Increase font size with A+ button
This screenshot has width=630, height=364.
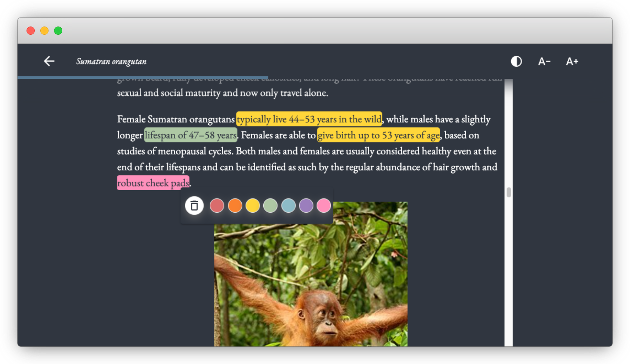pyautogui.click(x=572, y=62)
